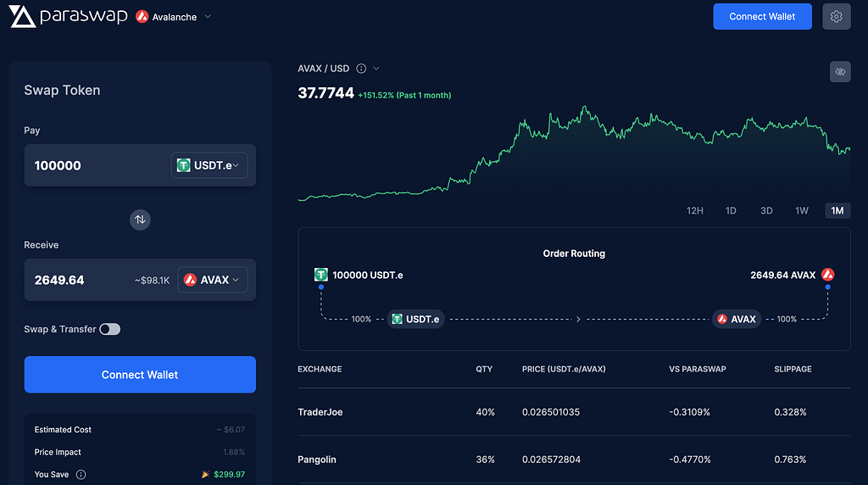Click the 2649.64 AVAX route label
This screenshot has width=868, height=485.
click(x=782, y=276)
